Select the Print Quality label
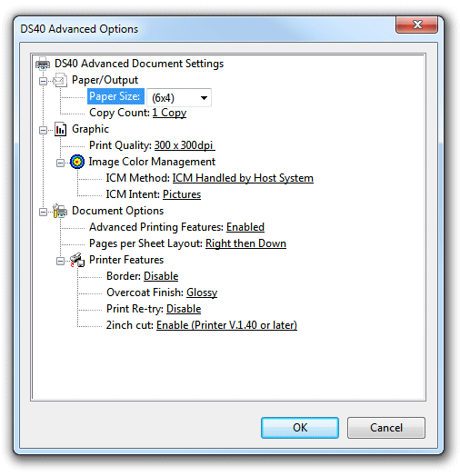The image size is (460, 476). click(x=120, y=145)
